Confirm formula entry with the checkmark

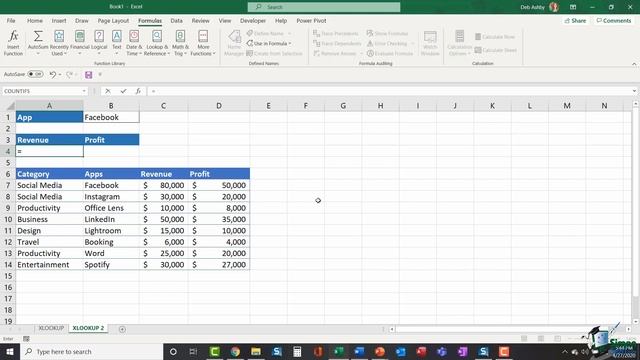(123, 91)
